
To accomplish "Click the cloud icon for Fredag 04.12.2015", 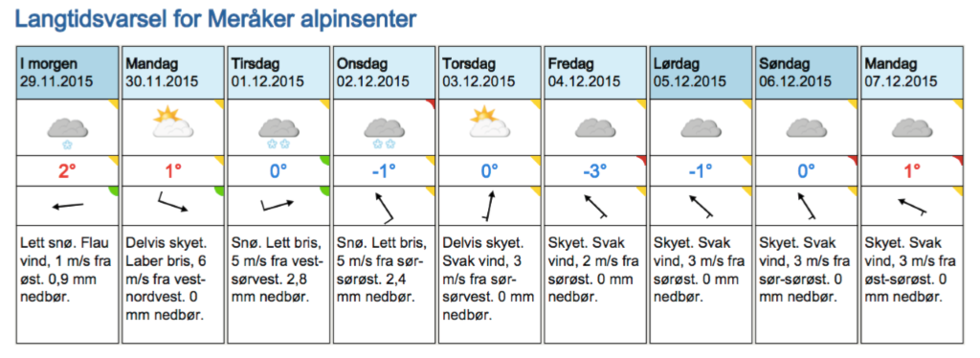I will pos(595,127).
